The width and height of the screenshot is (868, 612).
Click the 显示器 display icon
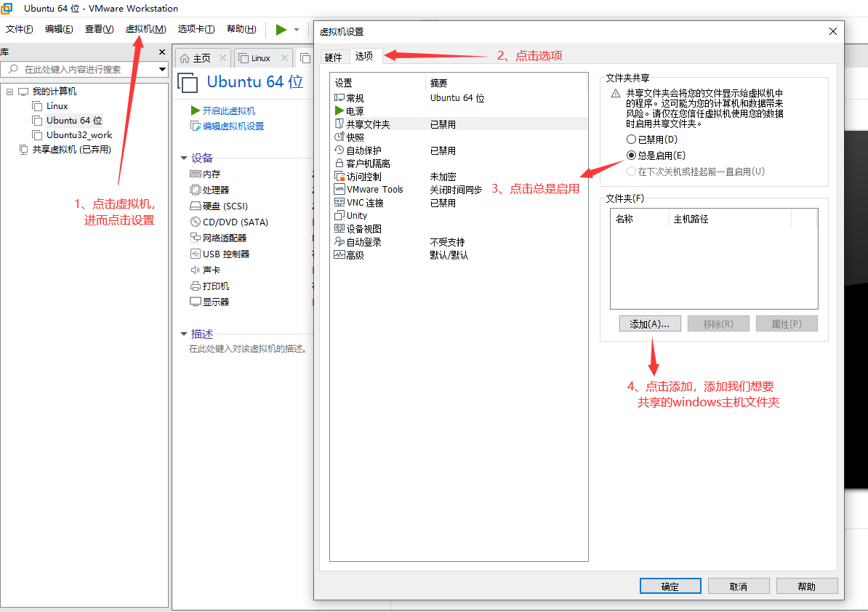pyautogui.click(x=195, y=302)
